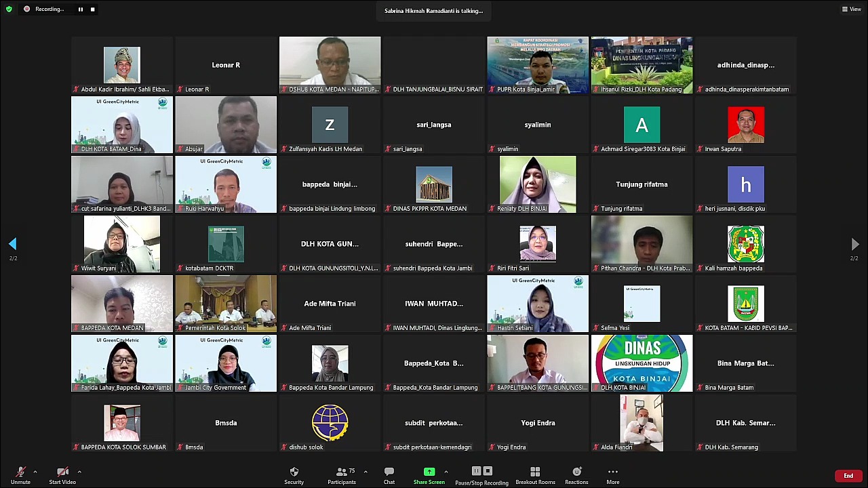Expand video options arrow beside Start Video

[79, 472]
